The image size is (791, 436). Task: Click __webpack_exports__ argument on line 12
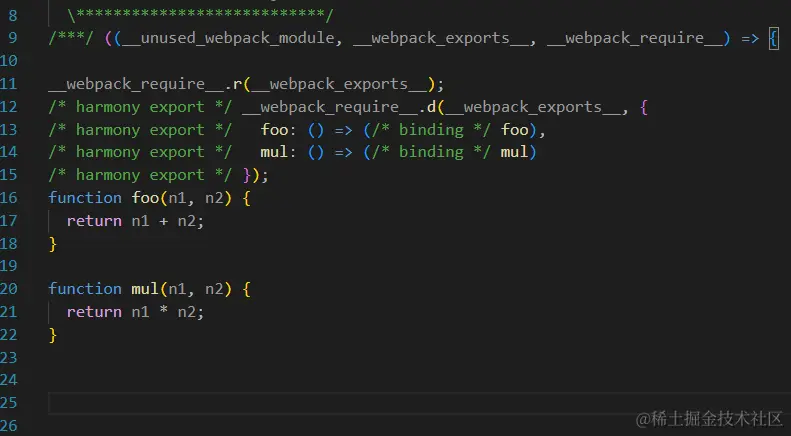coord(533,107)
